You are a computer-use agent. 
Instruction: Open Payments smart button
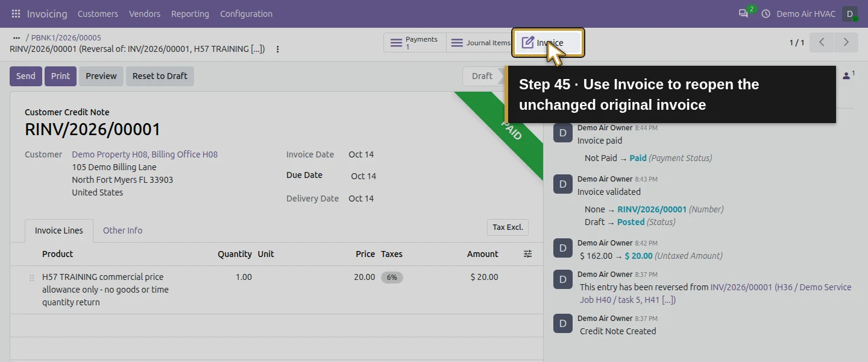(x=415, y=43)
